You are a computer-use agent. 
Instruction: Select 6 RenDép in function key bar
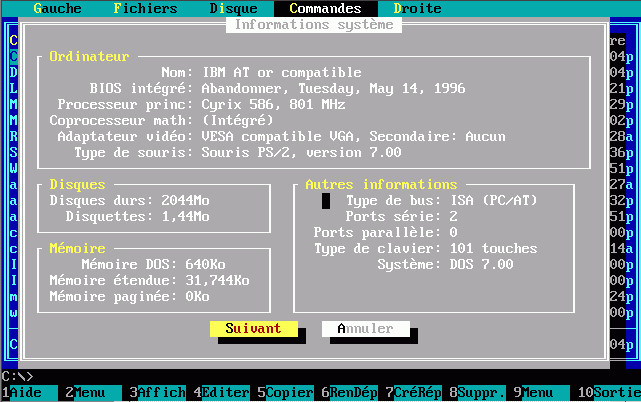pyautogui.click(x=348, y=393)
